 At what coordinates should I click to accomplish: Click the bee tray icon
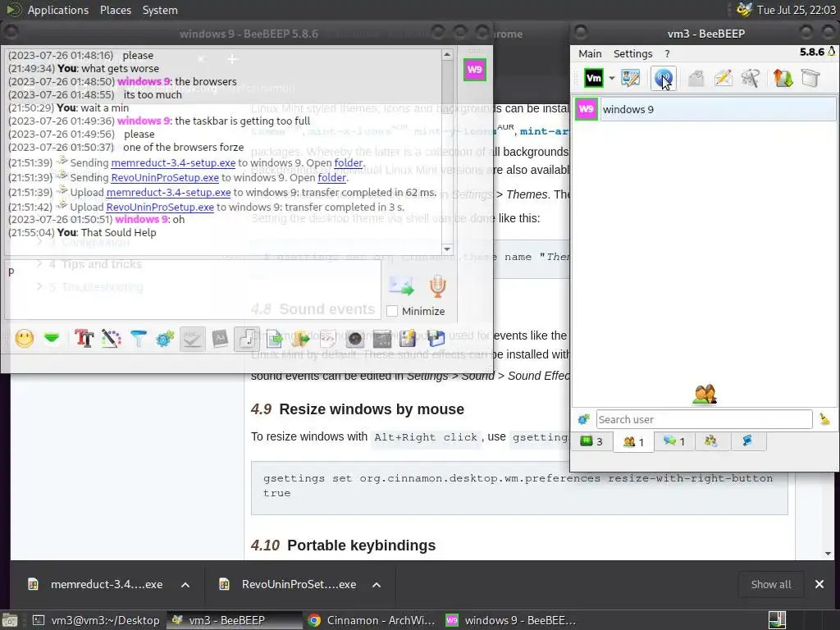pyautogui.click(x=743, y=10)
